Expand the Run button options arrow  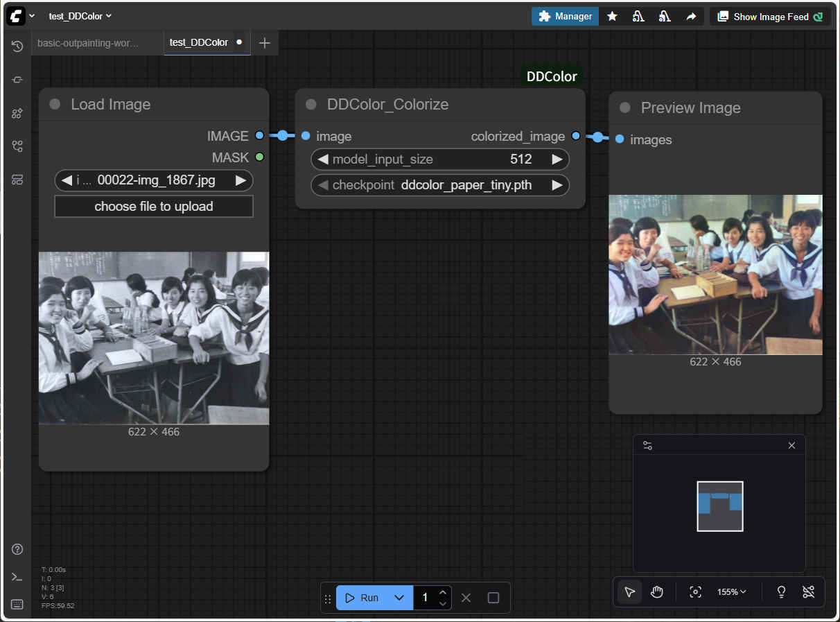click(399, 598)
